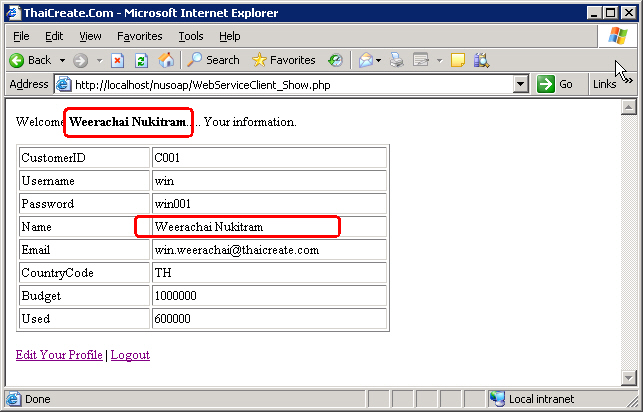Click the Local intranet zone icon
Viewport: 643px width, 412px height.
[x=497, y=399]
